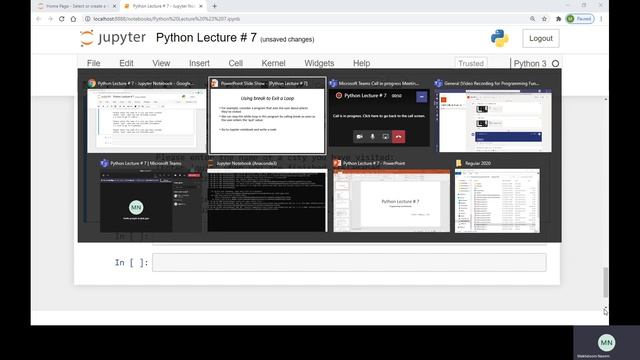Switch to Python Lecture # 7 Microsoft Teams thumbnail
The height and width of the screenshot is (360, 640).
[151, 201]
